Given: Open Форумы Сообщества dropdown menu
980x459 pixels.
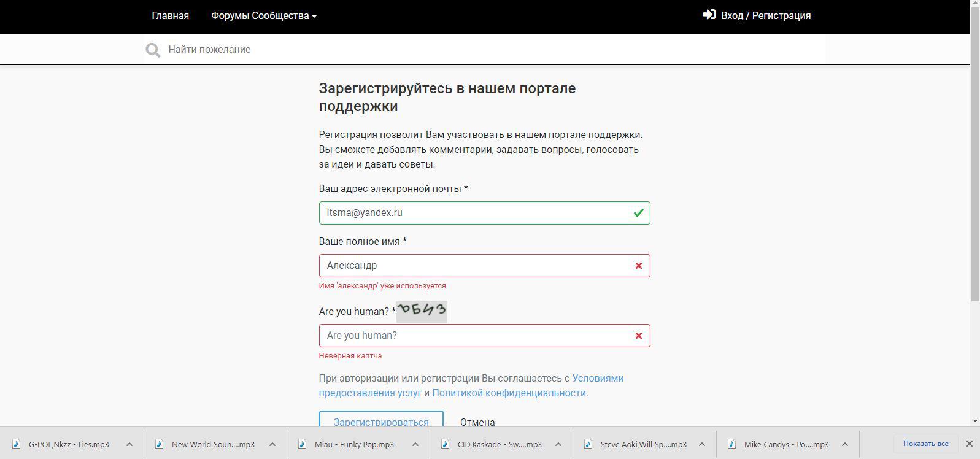Looking at the screenshot, I should [x=264, y=16].
